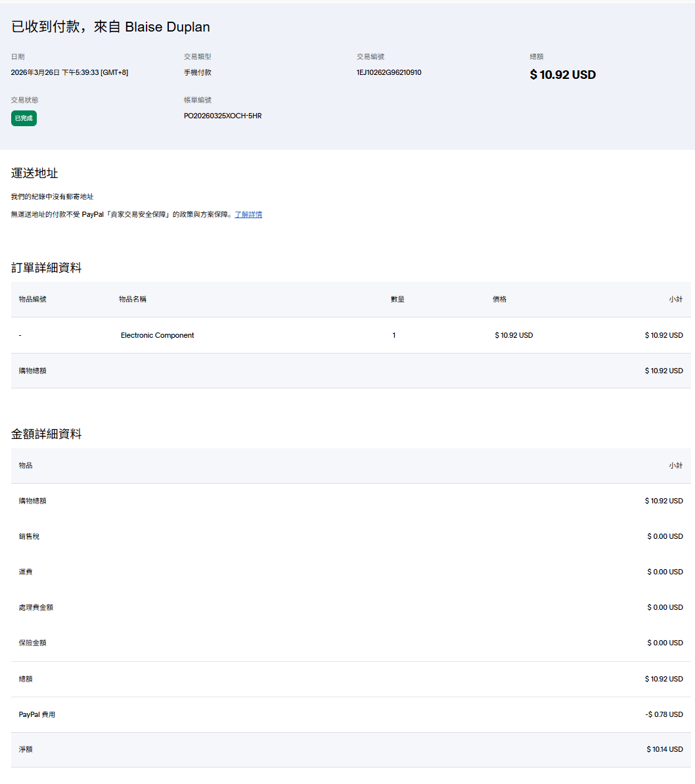Select invoice number PO20260325XOCH-5HR

(x=223, y=116)
